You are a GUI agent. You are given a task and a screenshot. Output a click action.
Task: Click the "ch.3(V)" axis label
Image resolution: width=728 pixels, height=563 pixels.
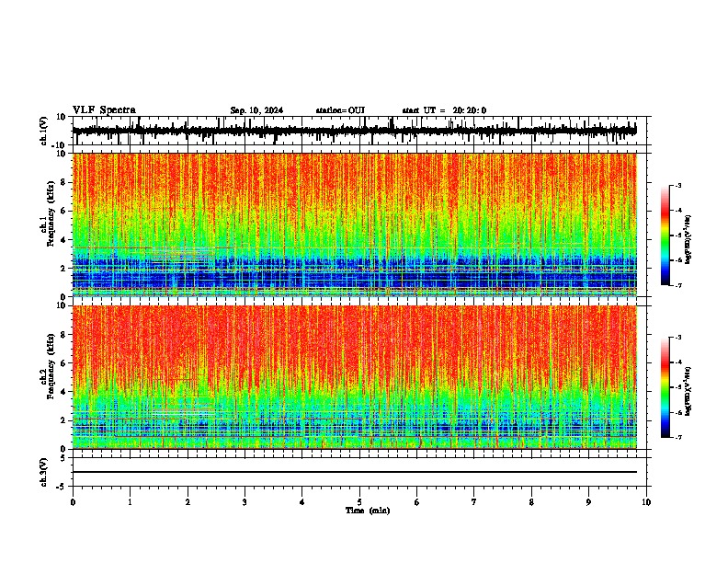[44, 472]
